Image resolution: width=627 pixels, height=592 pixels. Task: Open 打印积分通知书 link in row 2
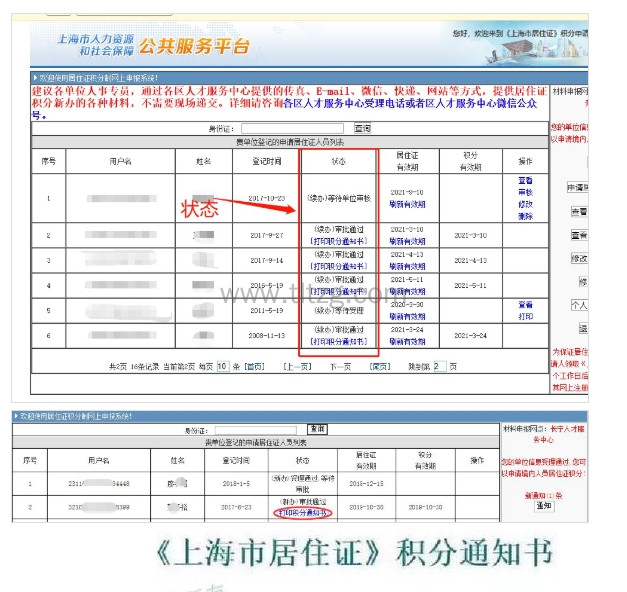[339, 241]
